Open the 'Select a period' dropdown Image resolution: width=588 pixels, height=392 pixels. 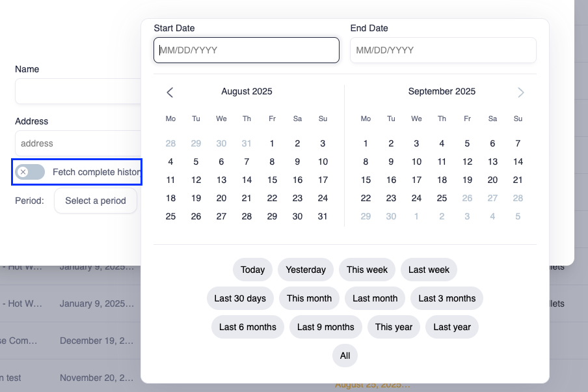95,201
